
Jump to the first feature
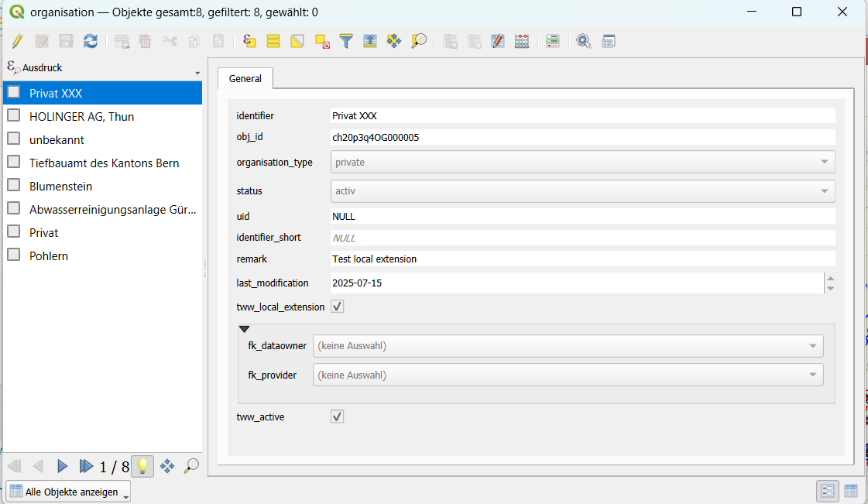tap(15, 466)
